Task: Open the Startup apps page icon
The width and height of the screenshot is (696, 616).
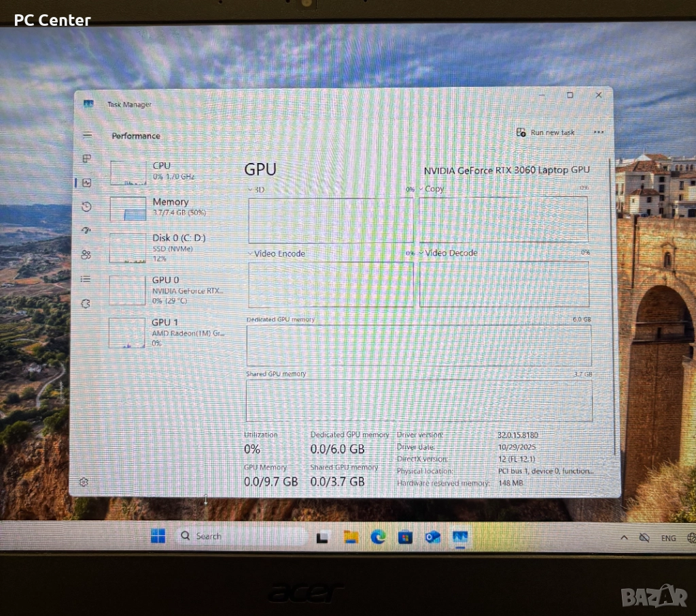Action: pos(86,231)
